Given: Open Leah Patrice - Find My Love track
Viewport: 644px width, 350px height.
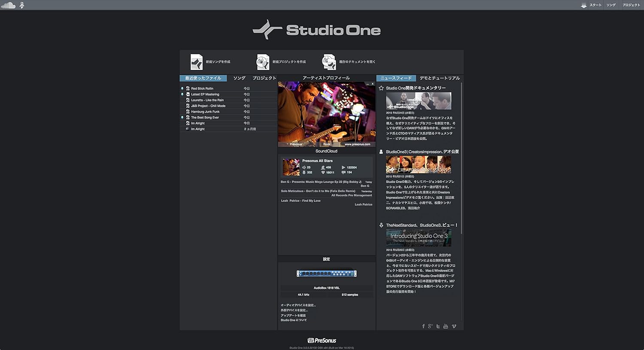Looking at the screenshot, I should click(x=301, y=201).
